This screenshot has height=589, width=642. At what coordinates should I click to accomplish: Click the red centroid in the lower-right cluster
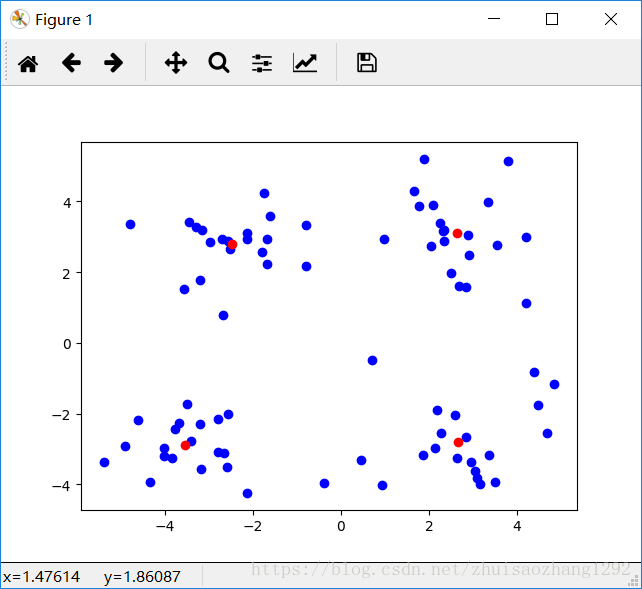coord(458,442)
